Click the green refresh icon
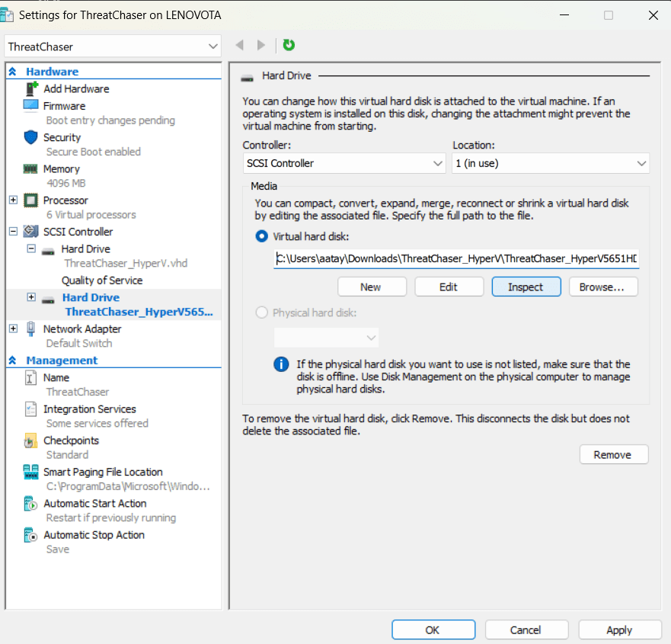The width and height of the screenshot is (671, 644). click(x=289, y=45)
